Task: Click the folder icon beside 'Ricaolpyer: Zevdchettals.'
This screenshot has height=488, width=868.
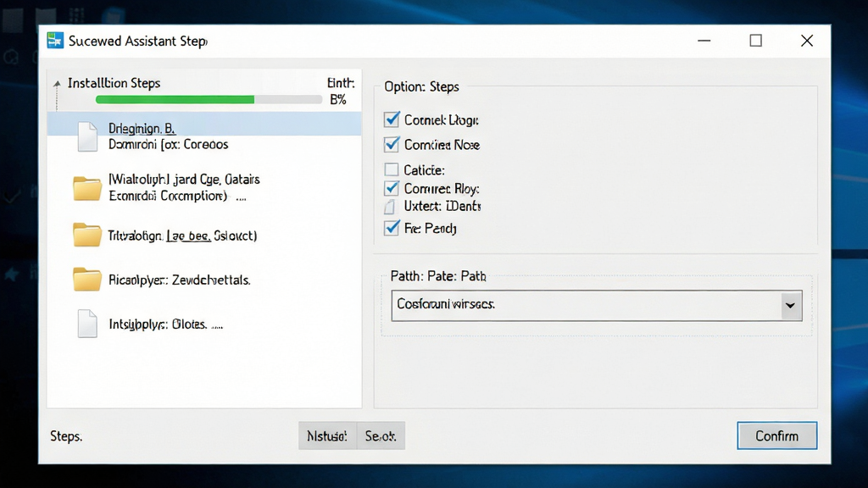Action: point(87,279)
